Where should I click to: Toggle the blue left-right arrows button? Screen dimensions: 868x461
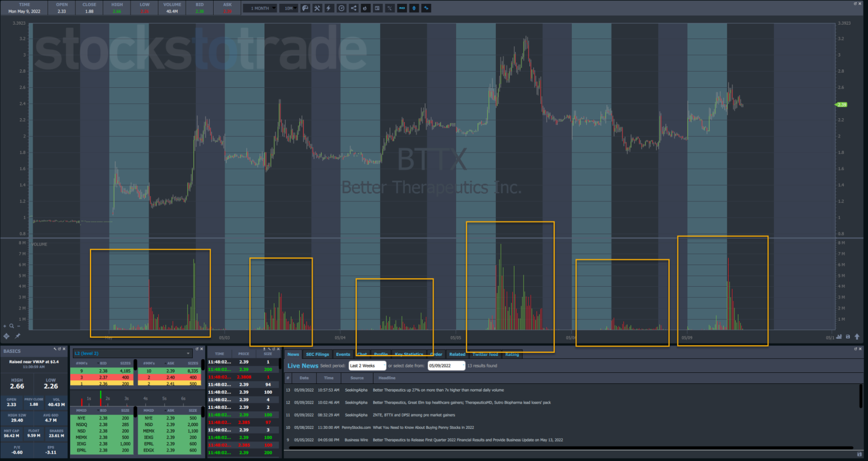(x=426, y=8)
